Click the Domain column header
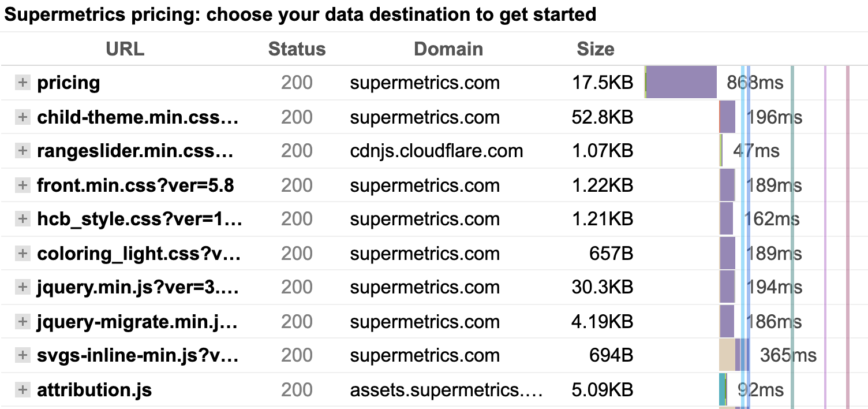The image size is (868, 409). coord(448,49)
